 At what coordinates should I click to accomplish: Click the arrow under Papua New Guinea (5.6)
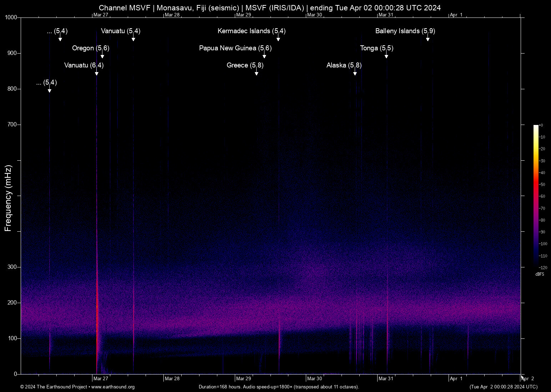tap(264, 55)
